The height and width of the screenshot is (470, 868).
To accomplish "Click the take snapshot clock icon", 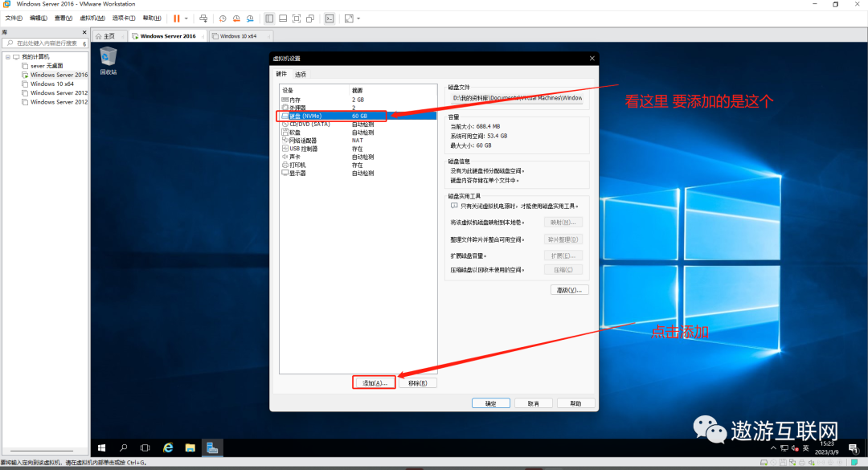I will click(x=223, y=18).
